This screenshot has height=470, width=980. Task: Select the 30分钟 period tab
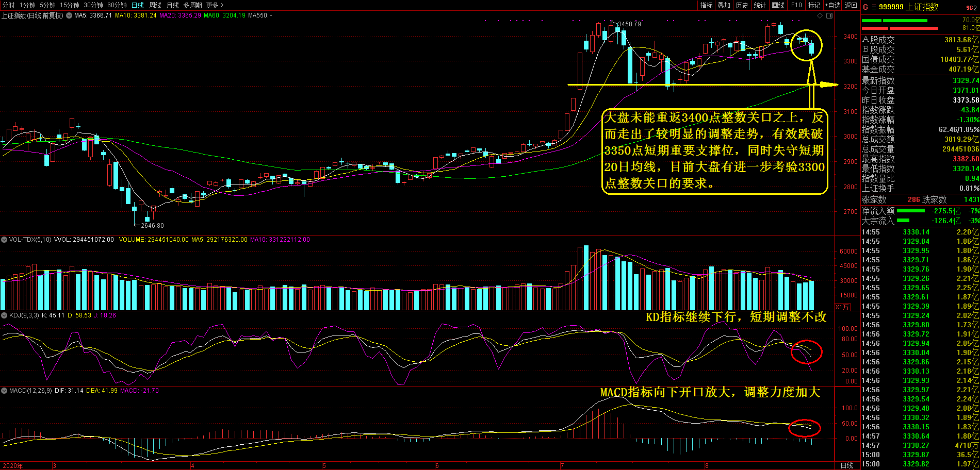(93, 5)
